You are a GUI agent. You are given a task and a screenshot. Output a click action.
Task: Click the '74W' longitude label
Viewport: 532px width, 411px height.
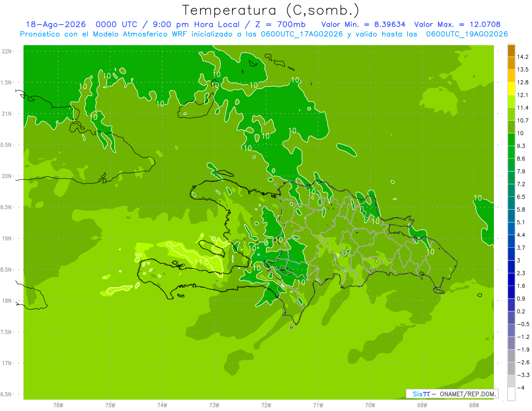pyautogui.click(x=162, y=406)
